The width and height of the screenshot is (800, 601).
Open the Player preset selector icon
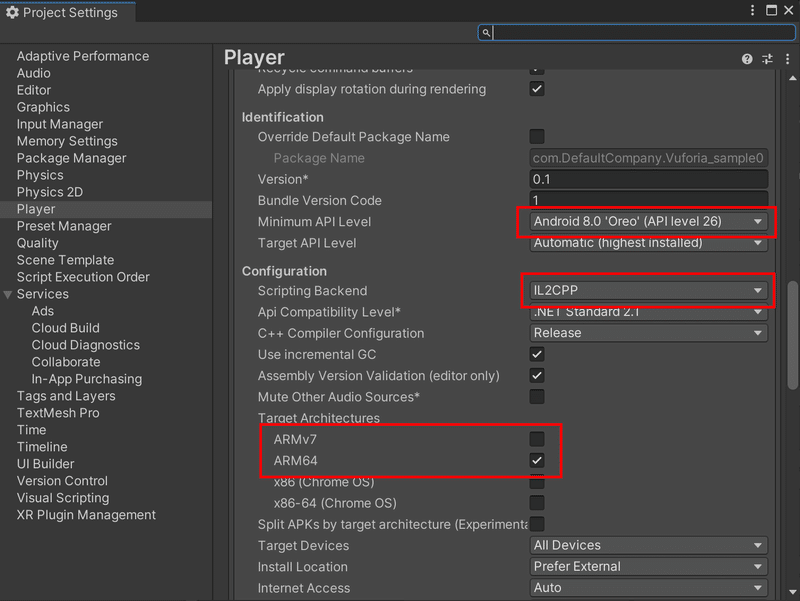[x=767, y=59]
